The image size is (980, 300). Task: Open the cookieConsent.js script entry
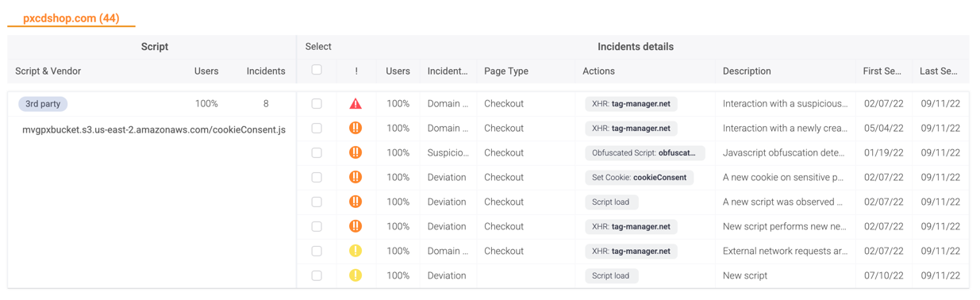pos(154,129)
